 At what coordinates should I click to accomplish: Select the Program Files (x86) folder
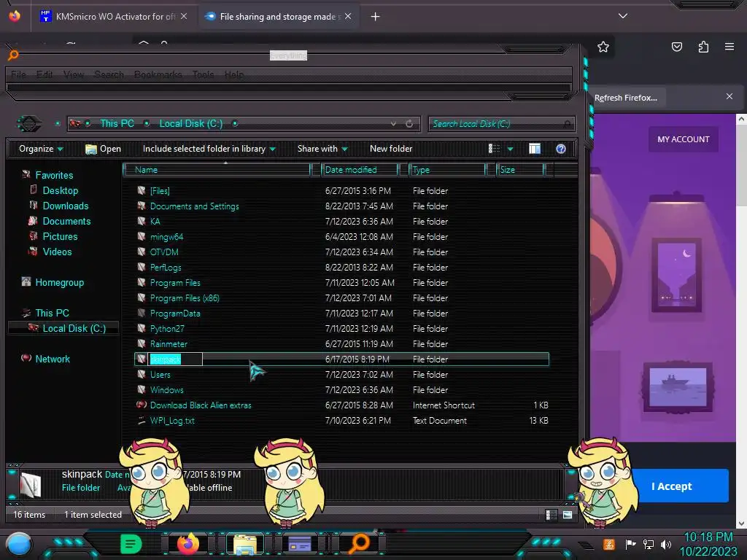tap(185, 298)
